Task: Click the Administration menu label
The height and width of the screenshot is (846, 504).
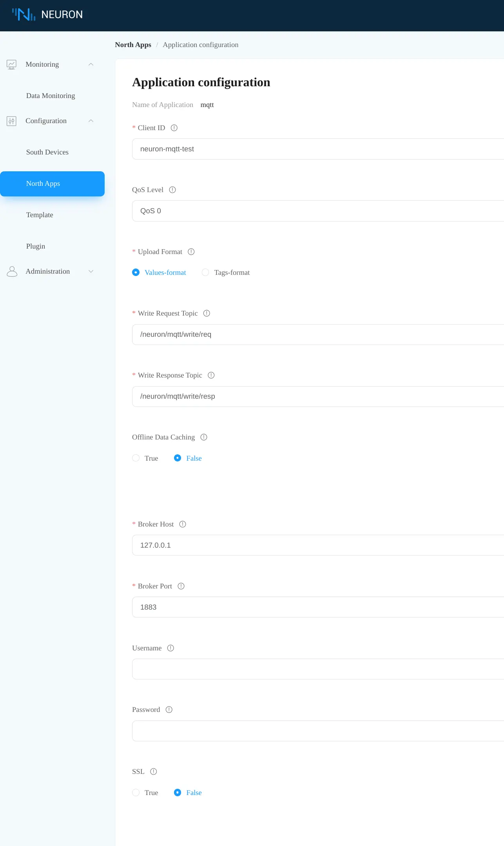Action: click(48, 271)
